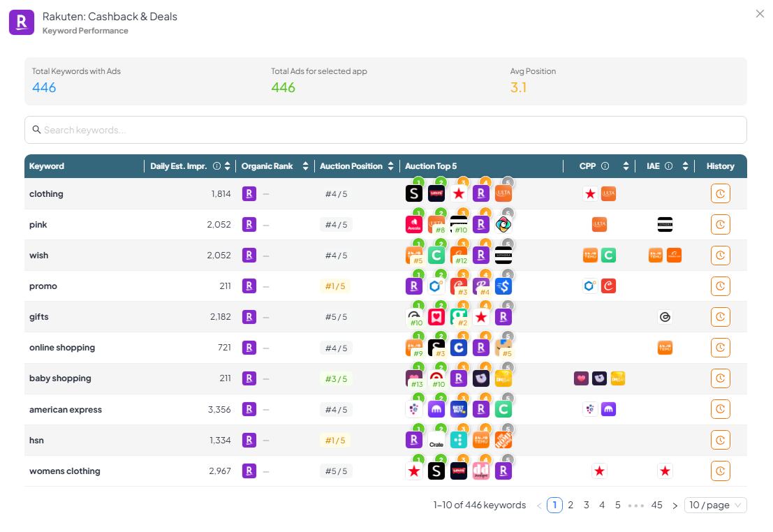This screenshot has height=532, width=773.
Task: Jump to page 45 of results
Action: tap(656, 505)
